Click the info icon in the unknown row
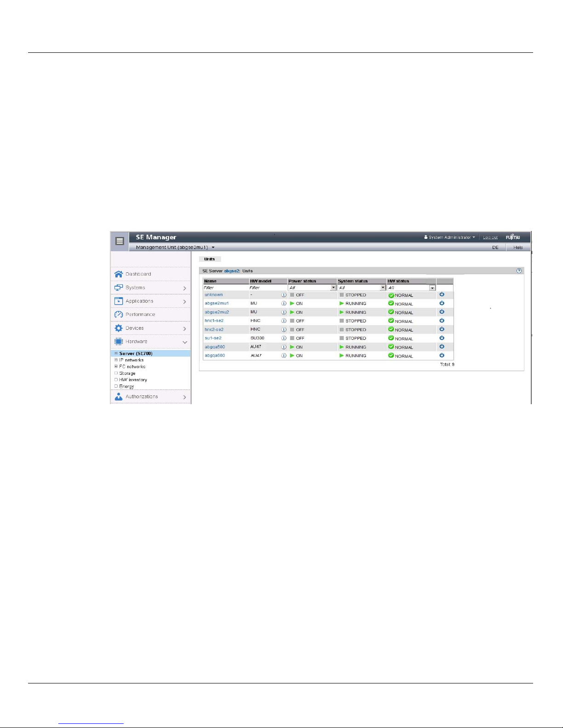The image size is (563, 728). 284,295
